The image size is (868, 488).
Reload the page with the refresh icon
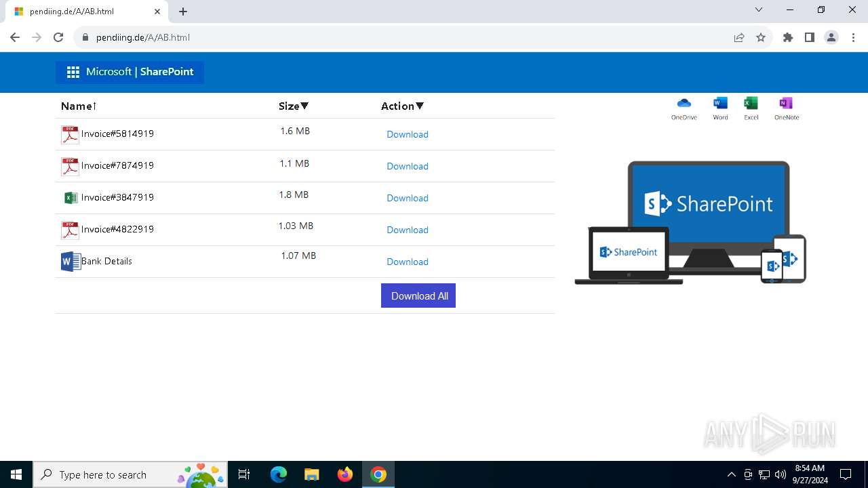coord(58,37)
